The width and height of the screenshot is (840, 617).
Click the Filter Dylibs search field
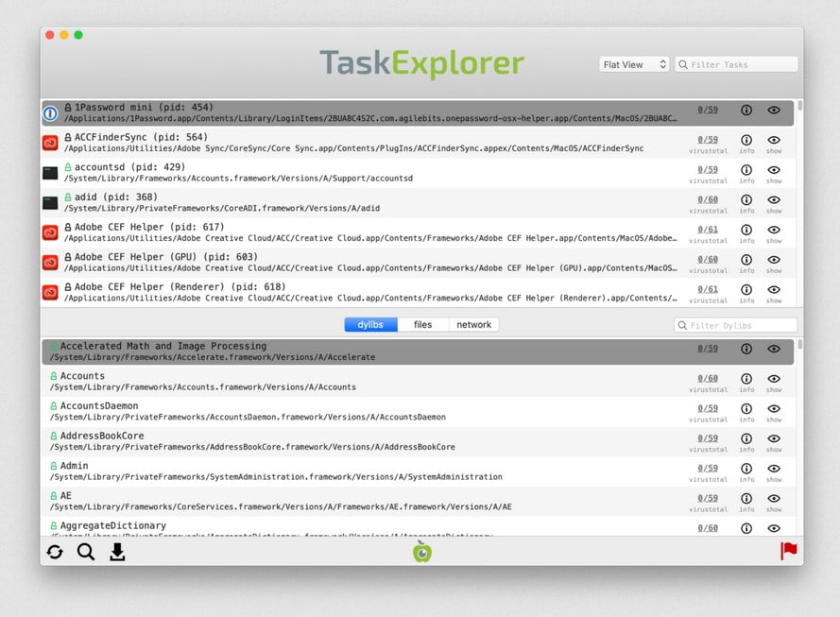[x=736, y=325]
